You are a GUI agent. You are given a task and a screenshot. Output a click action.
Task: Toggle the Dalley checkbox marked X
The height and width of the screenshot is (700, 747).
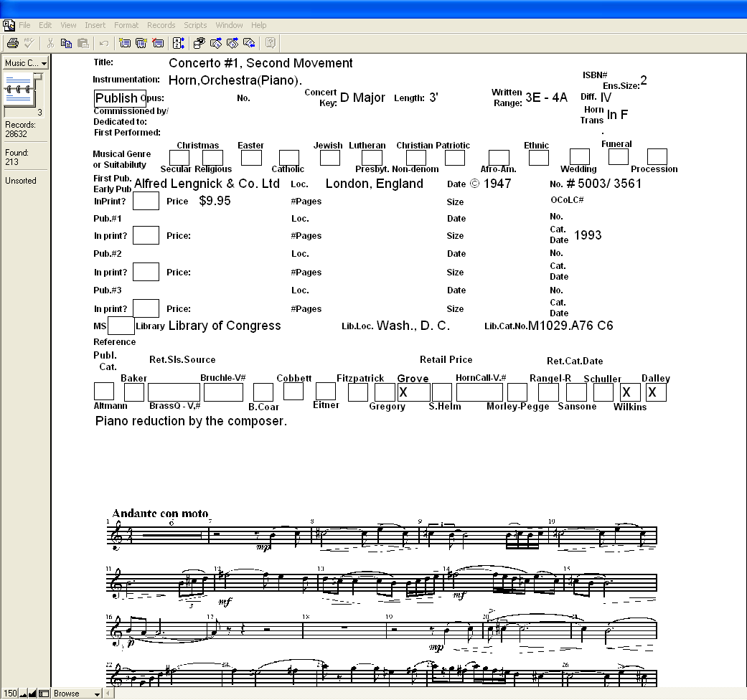(656, 392)
